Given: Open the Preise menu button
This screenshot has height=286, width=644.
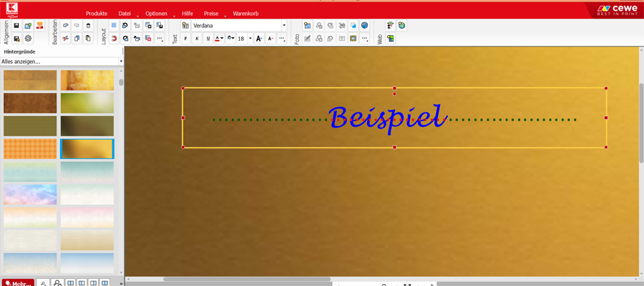Looking at the screenshot, I should click(211, 14).
